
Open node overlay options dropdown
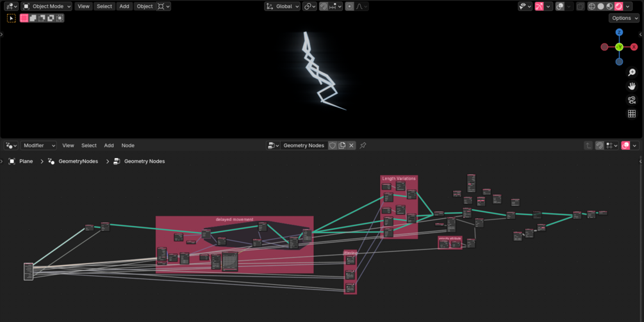pyautogui.click(x=634, y=145)
